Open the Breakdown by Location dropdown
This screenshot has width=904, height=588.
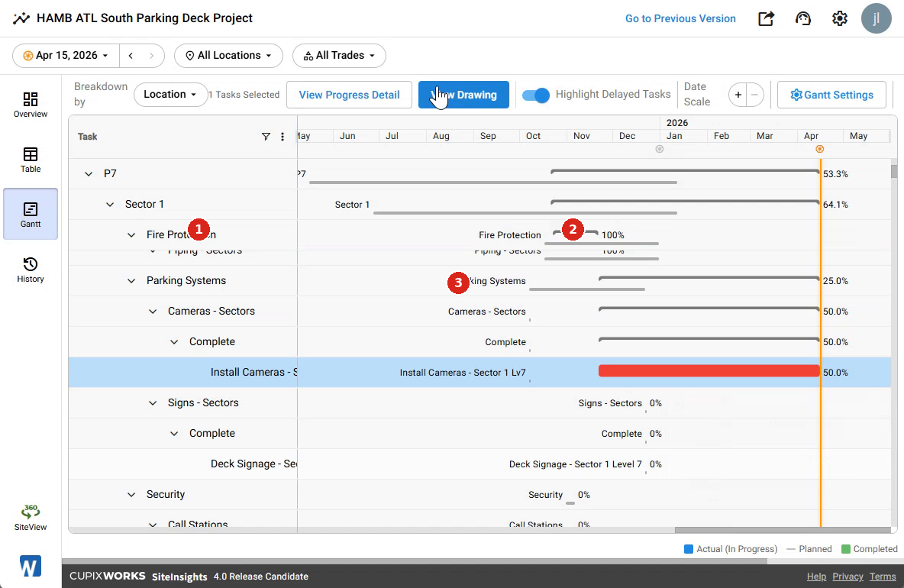(x=170, y=95)
